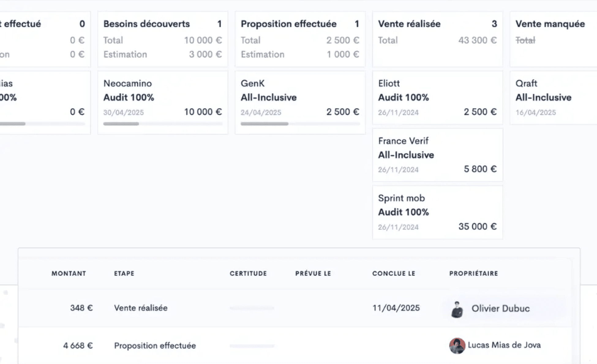This screenshot has width=597, height=364.
Task: Open the Olivier Dubuc owner name link
Action: pos(500,308)
